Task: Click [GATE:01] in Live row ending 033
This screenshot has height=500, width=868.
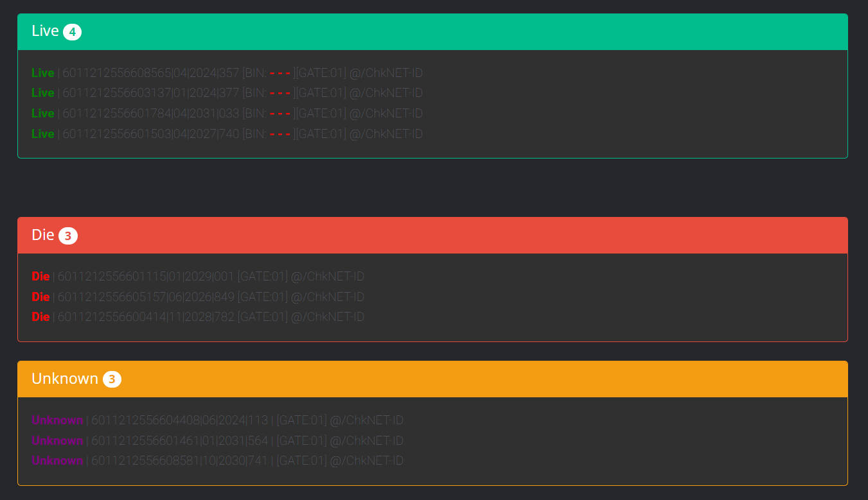Action: pyautogui.click(x=321, y=114)
